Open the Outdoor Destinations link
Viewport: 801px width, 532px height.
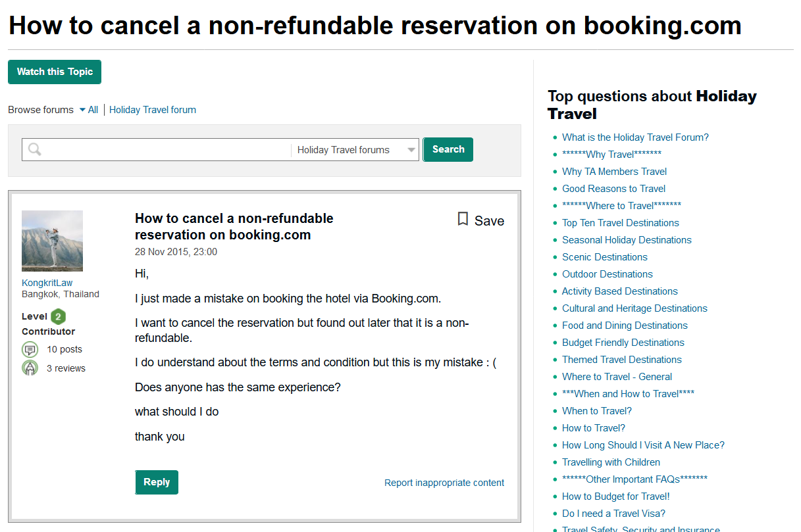(607, 274)
